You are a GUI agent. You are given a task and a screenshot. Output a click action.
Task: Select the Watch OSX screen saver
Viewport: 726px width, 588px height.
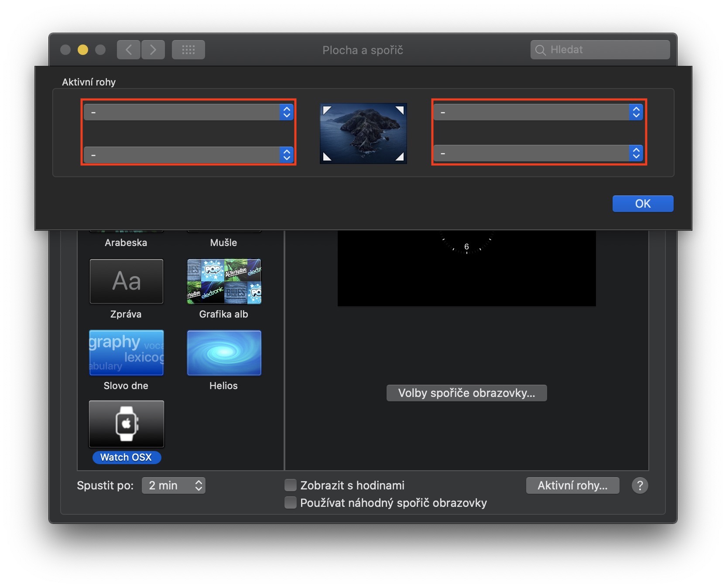point(127,424)
